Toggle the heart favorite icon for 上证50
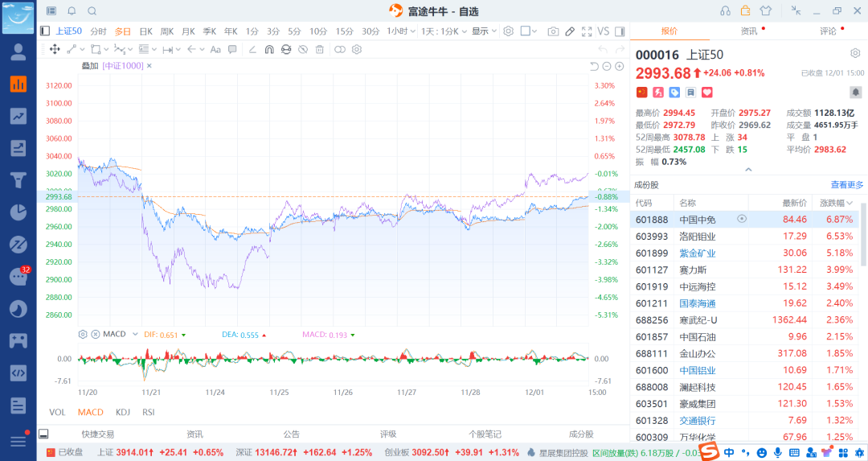Viewport: 868px width, 461px height. pos(707,92)
